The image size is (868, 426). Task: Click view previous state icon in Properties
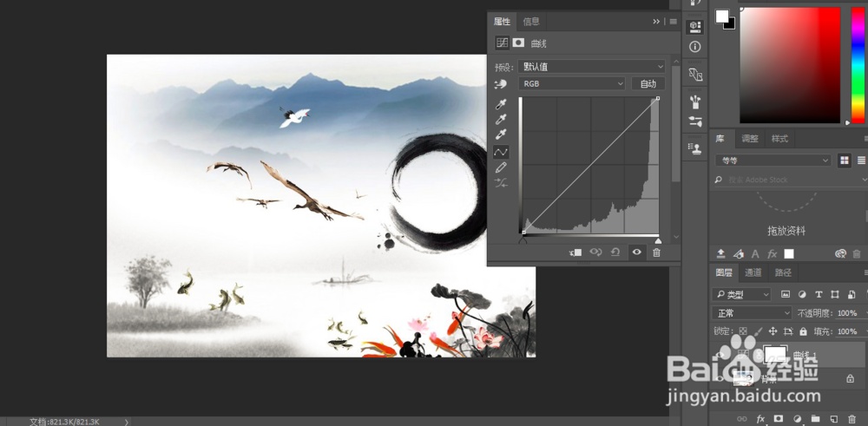[595, 252]
